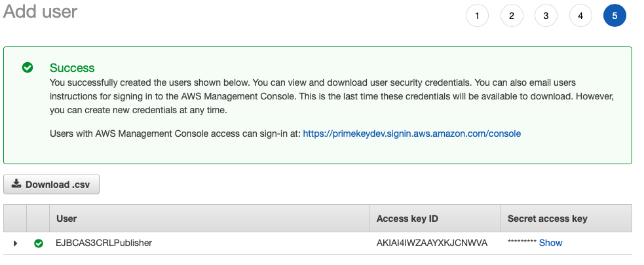Jump to step 3 circle

click(x=546, y=16)
